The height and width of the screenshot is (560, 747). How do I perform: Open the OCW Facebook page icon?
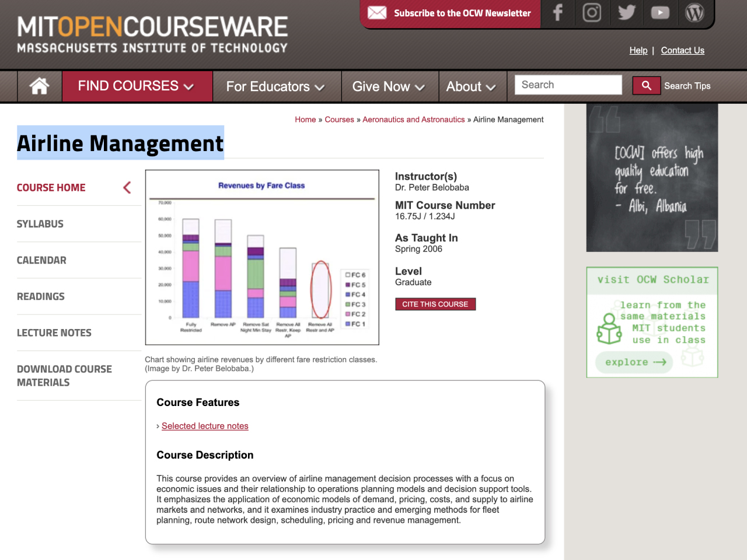point(557,13)
